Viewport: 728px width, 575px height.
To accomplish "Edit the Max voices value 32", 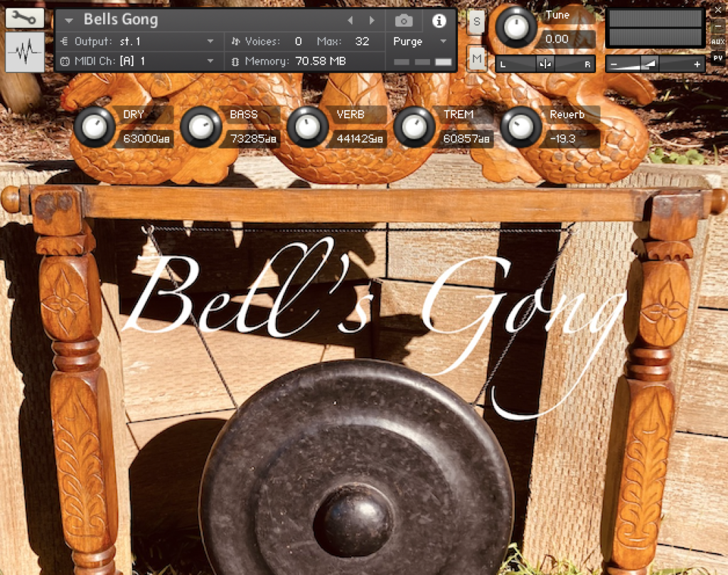I will 362,41.
